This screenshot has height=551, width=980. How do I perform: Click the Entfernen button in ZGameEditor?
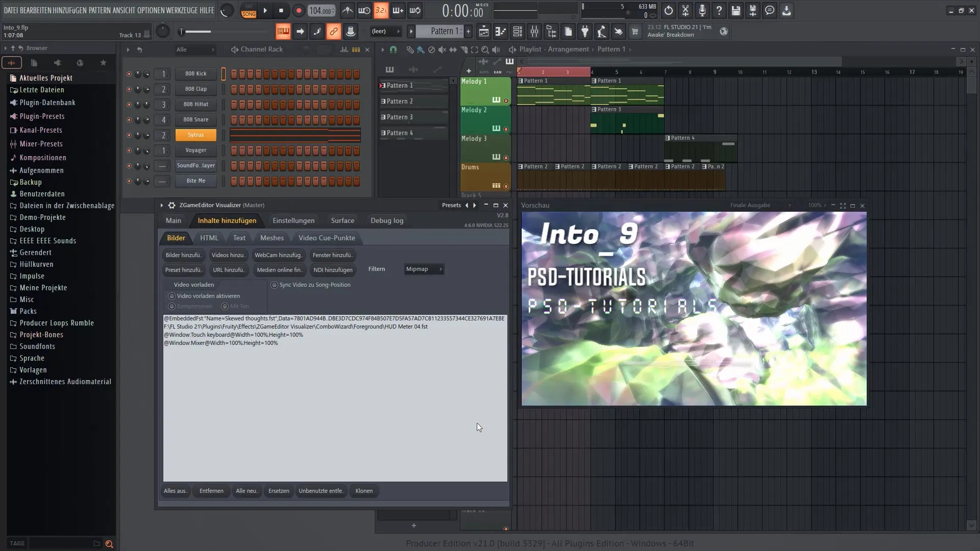coord(211,490)
